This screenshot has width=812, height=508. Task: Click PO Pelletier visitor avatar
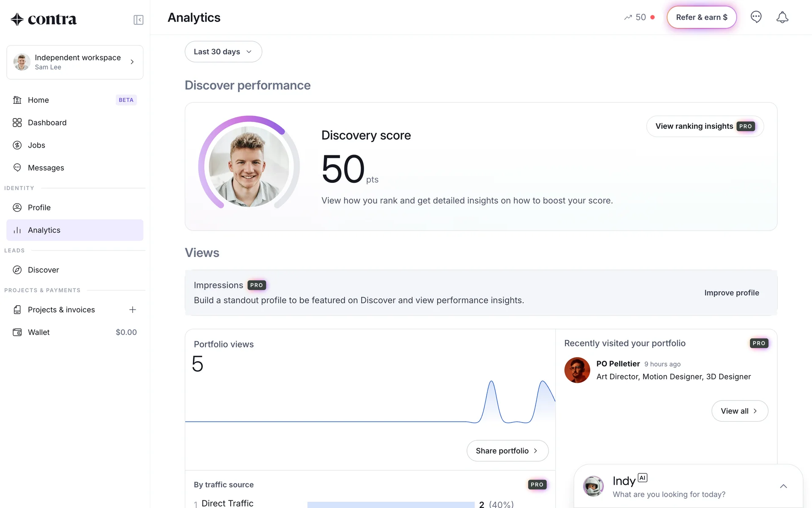point(577,370)
